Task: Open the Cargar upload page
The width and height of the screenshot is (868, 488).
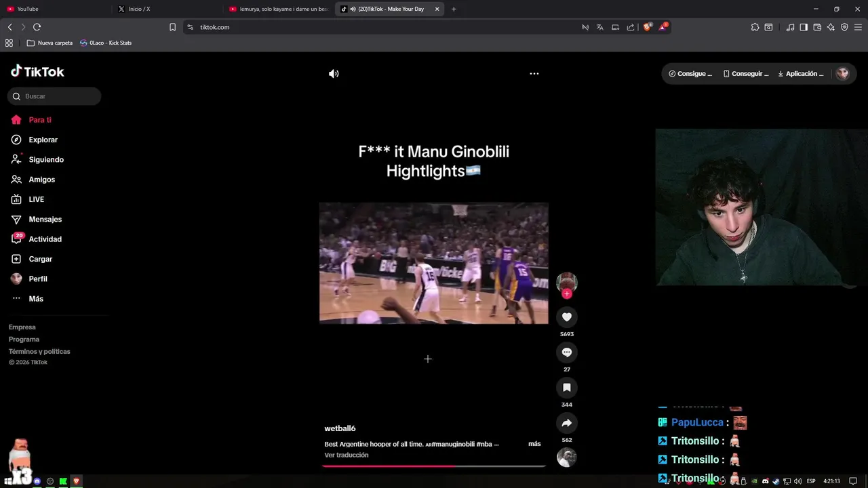Action: pos(32,259)
